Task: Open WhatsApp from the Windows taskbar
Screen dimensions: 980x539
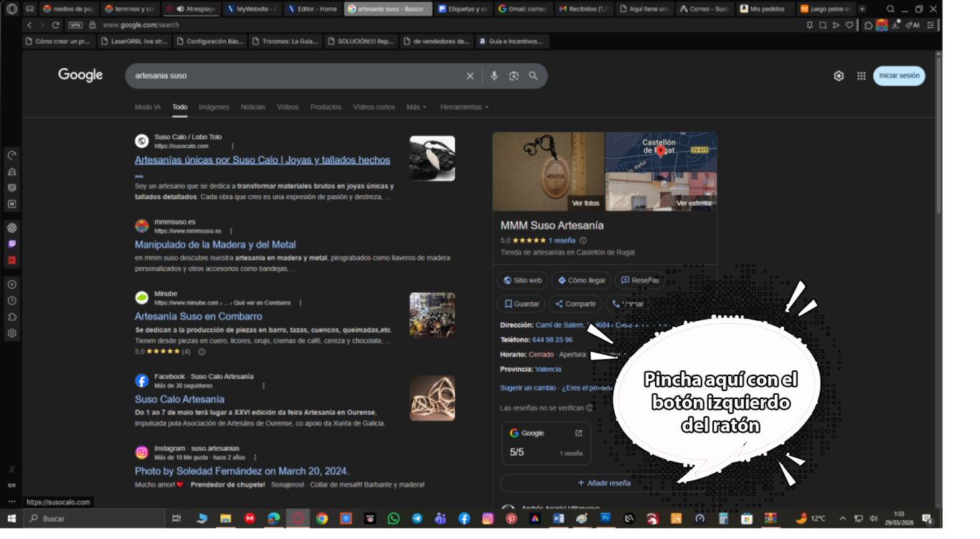Action: pyautogui.click(x=393, y=518)
